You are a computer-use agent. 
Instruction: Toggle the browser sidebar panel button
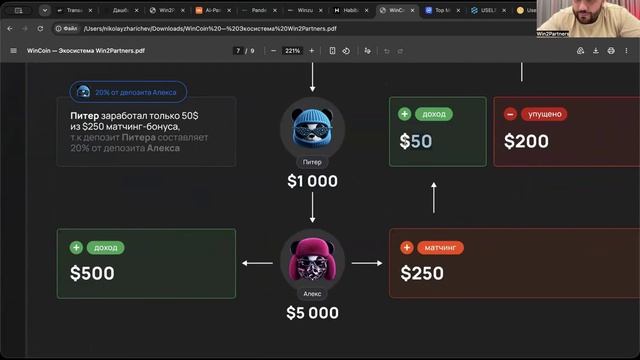coord(18,10)
